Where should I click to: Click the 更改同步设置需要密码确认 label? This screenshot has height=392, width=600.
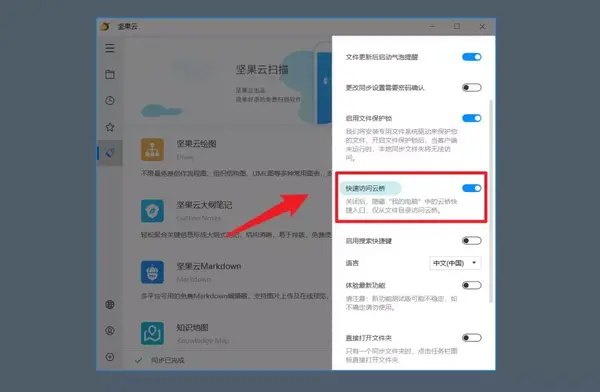coord(385,88)
